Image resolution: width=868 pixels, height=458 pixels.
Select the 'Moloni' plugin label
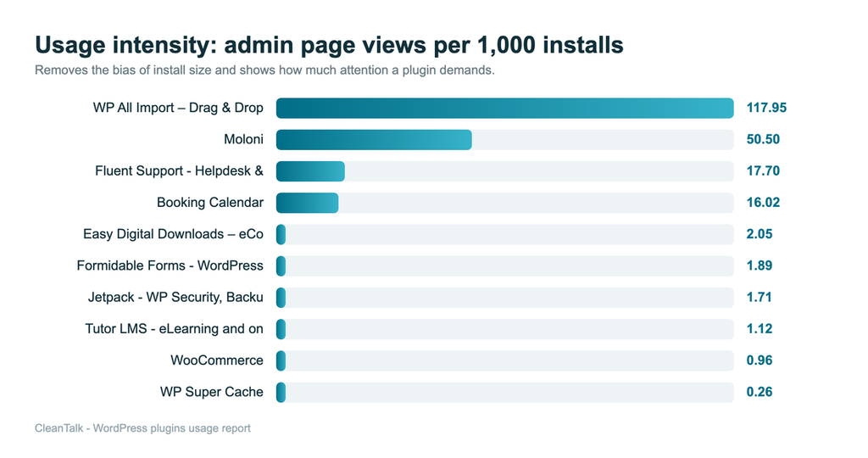(x=243, y=139)
